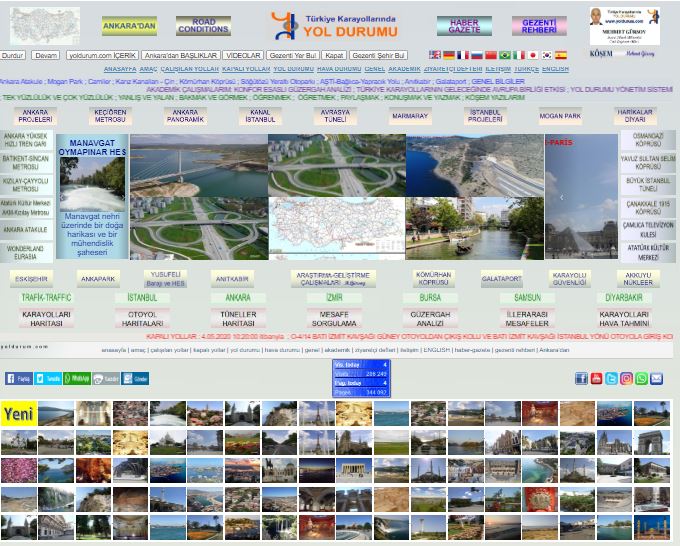Click the YouTube icon on the right
Image resolution: width=680 pixels, height=546 pixels.
596,378
